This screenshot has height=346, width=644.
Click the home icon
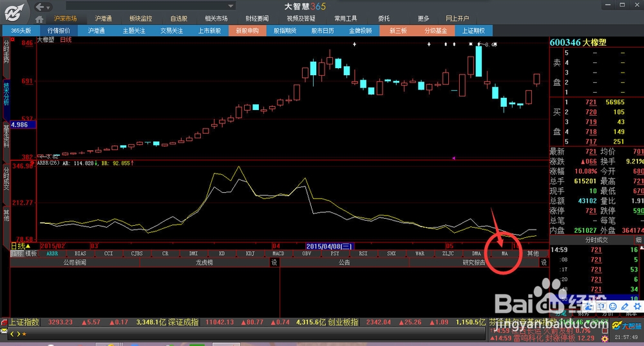pyautogui.click(x=39, y=19)
